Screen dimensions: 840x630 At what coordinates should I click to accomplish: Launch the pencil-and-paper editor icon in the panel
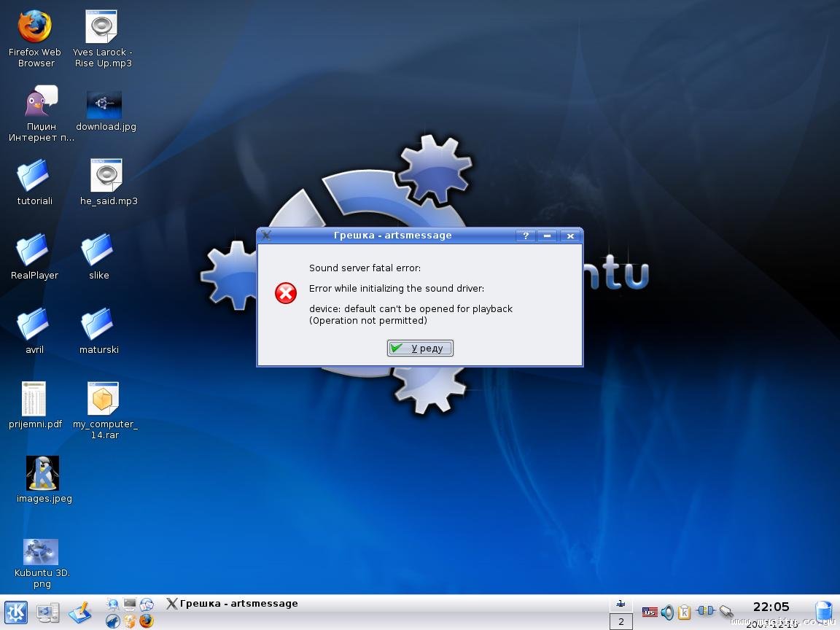(x=79, y=612)
